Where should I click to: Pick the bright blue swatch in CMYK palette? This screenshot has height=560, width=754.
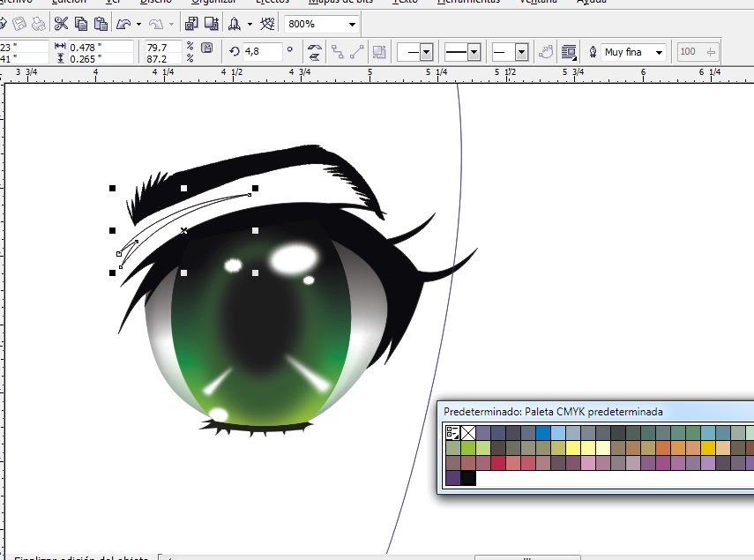click(x=543, y=433)
